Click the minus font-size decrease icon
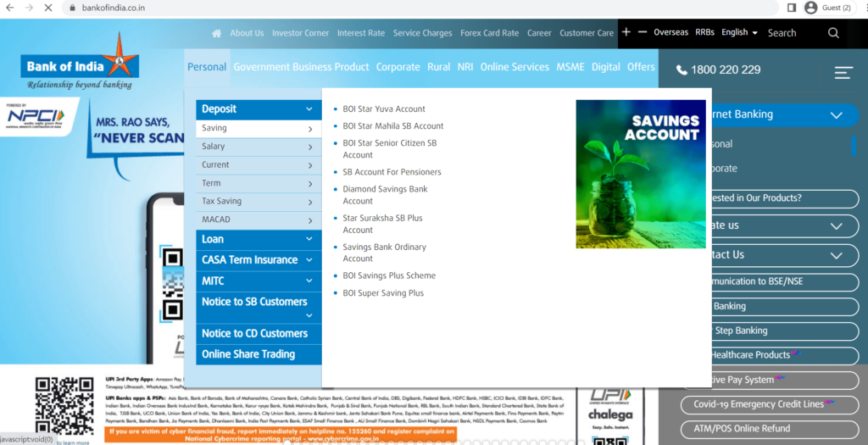868x445 pixels. click(643, 32)
